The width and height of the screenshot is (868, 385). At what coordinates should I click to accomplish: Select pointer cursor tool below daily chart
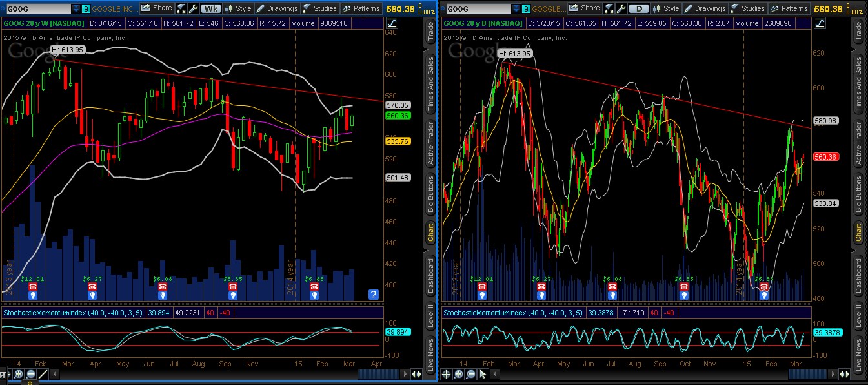tap(483, 374)
